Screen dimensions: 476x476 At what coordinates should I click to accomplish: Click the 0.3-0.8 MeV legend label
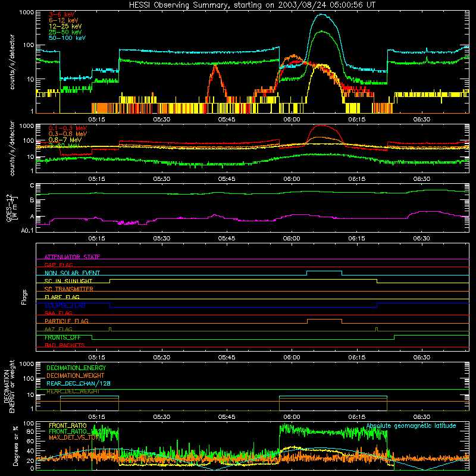pos(68,134)
